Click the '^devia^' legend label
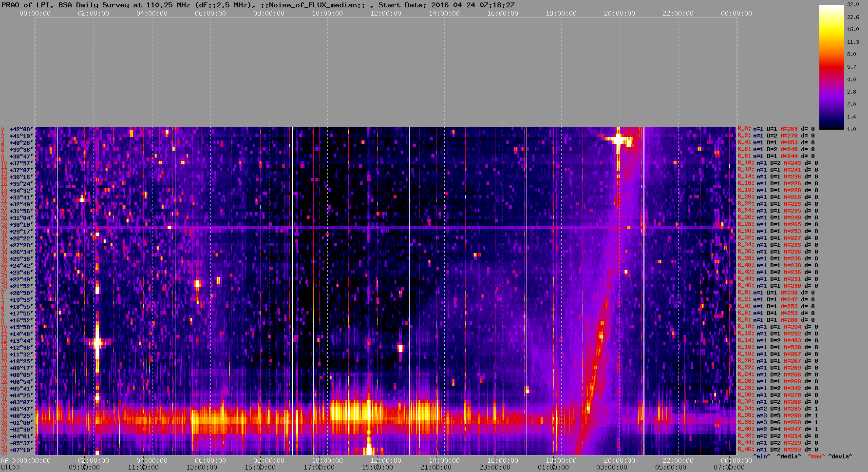This screenshot has width=868, height=472. (840, 456)
